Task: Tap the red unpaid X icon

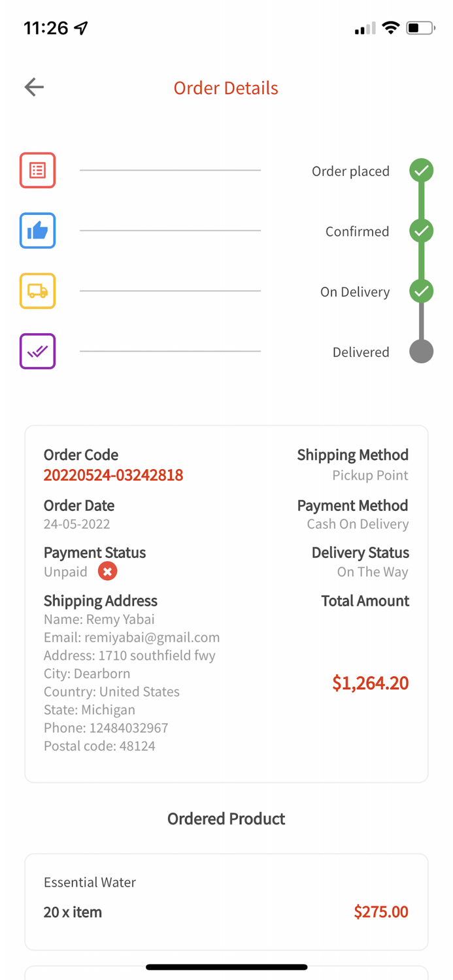Action: pos(107,572)
